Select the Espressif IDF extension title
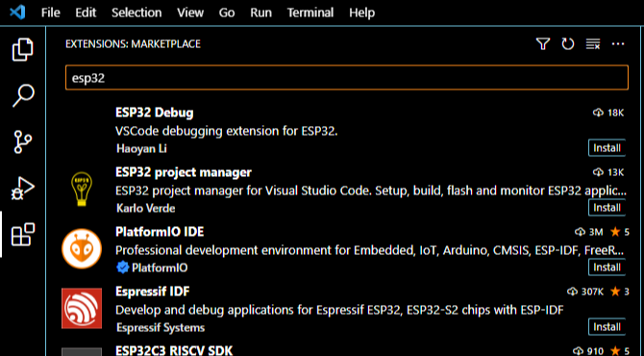Image resolution: width=644 pixels, height=356 pixels. coord(153,292)
